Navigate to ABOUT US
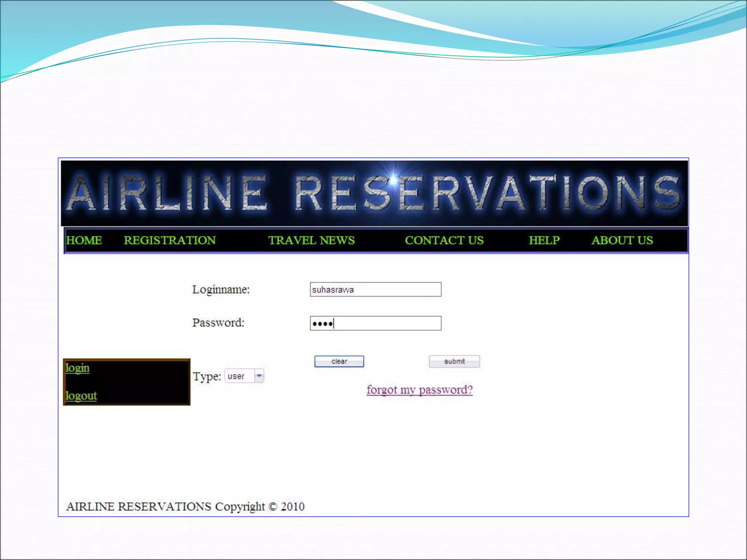The image size is (747, 560). coord(622,240)
